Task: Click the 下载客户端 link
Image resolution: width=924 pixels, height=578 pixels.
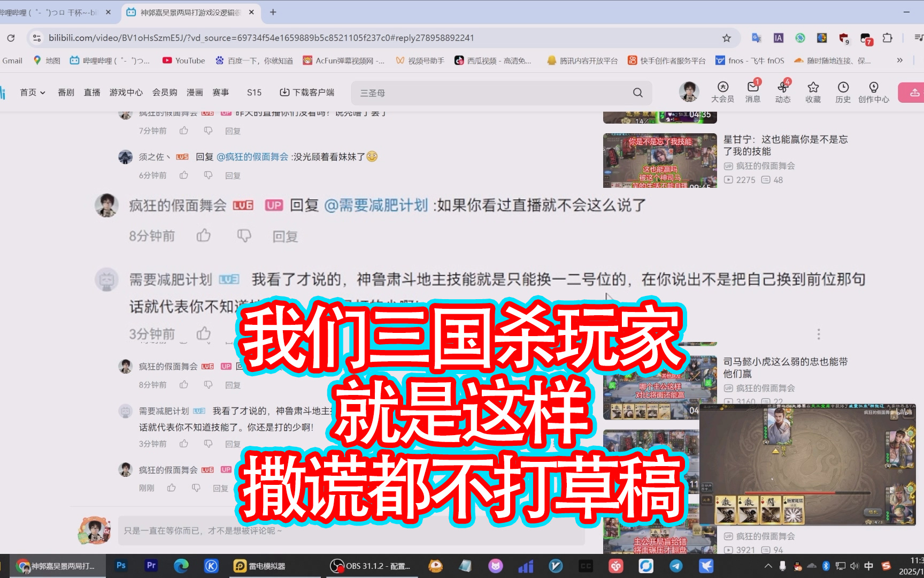Action: point(307,93)
